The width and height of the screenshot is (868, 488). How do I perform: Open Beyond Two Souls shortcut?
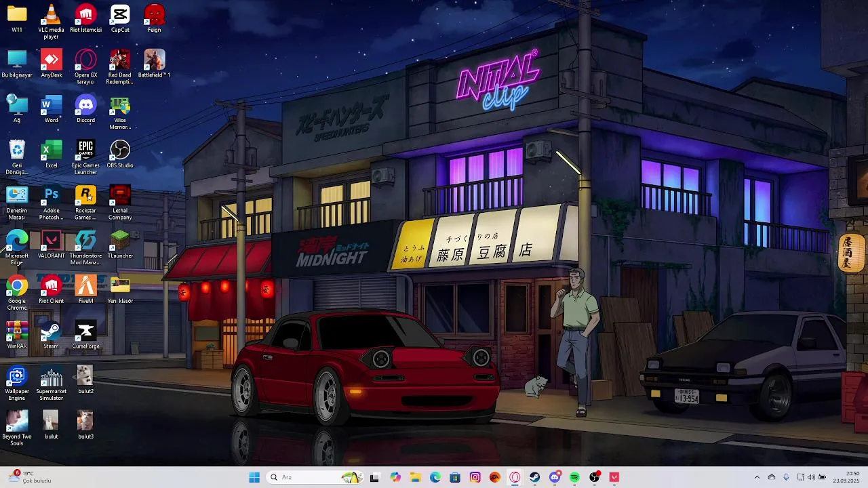(x=17, y=428)
